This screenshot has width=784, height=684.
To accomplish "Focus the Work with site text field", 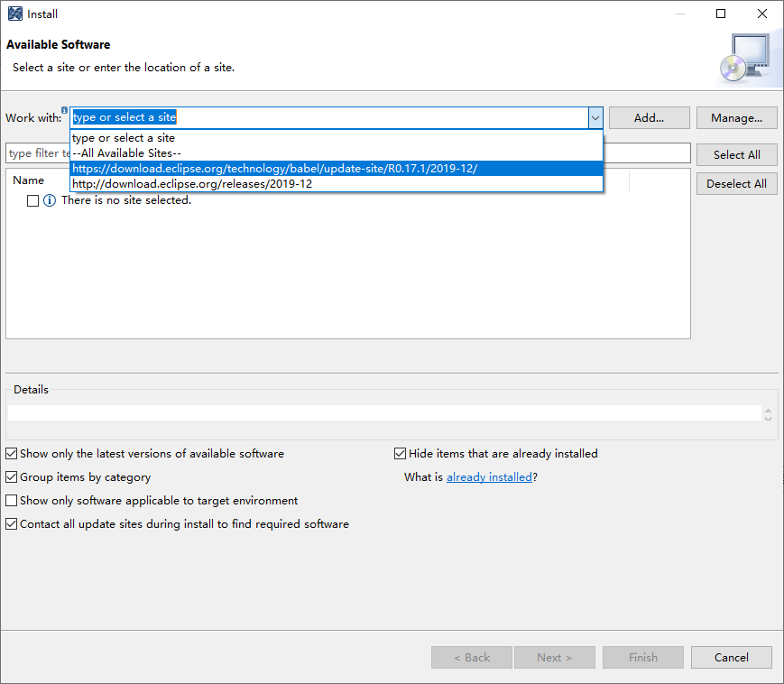I will (x=329, y=118).
